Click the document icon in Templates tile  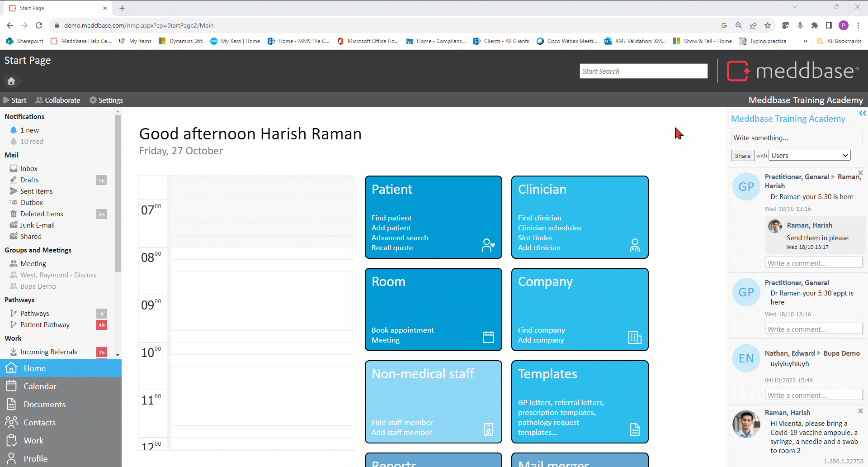tap(635, 429)
